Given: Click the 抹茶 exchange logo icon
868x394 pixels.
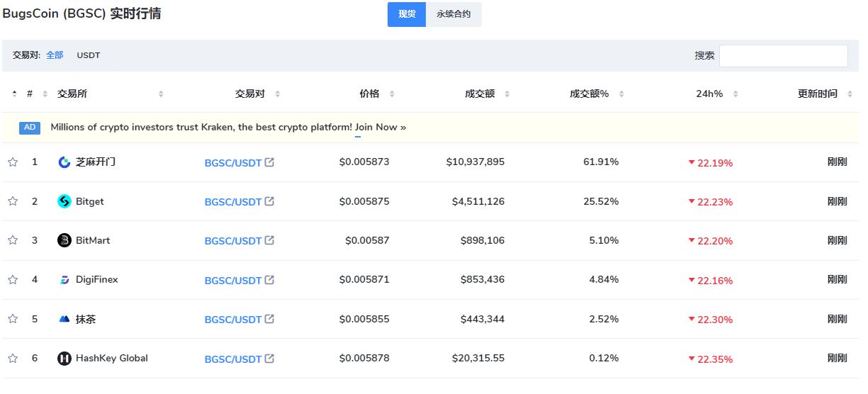Looking at the screenshot, I should click(x=64, y=319).
